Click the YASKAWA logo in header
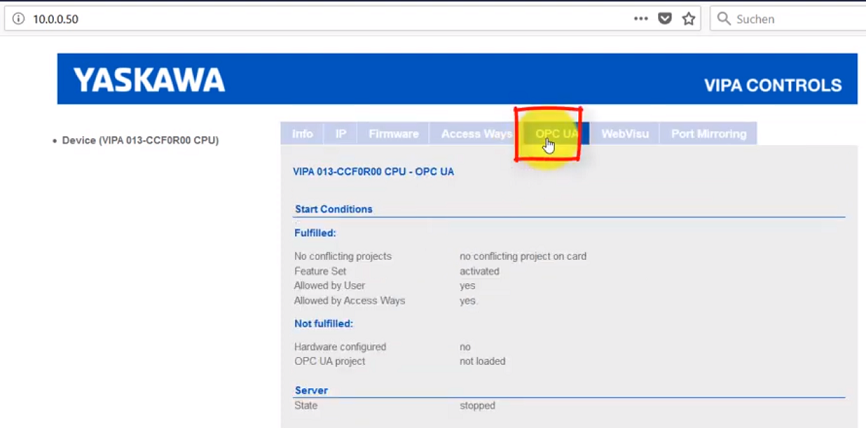This screenshot has height=428, width=866. (149, 80)
